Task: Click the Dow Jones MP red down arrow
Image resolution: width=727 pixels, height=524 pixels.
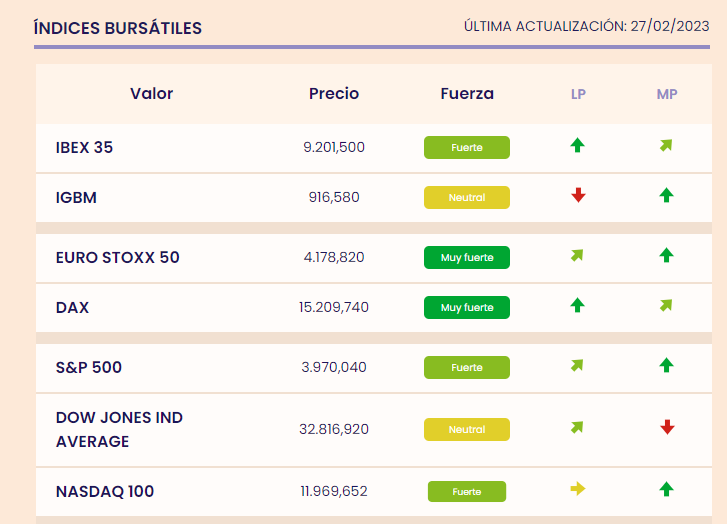Action: pos(667,428)
